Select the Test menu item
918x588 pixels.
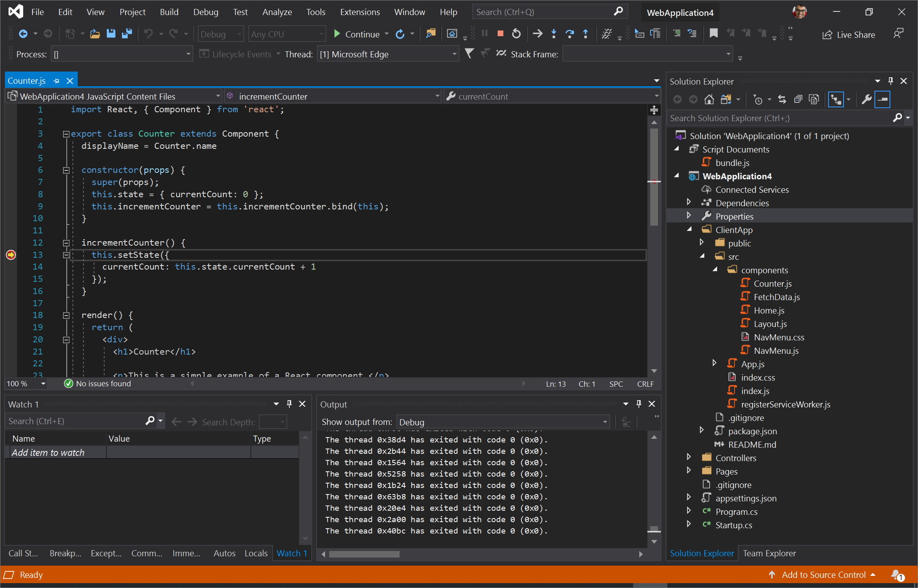coord(239,11)
